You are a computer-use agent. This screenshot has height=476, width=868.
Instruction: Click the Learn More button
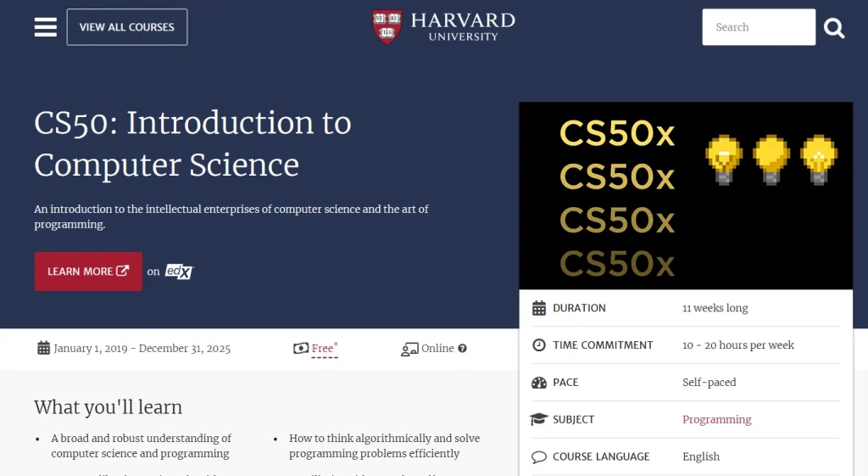pyautogui.click(x=88, y=272)
